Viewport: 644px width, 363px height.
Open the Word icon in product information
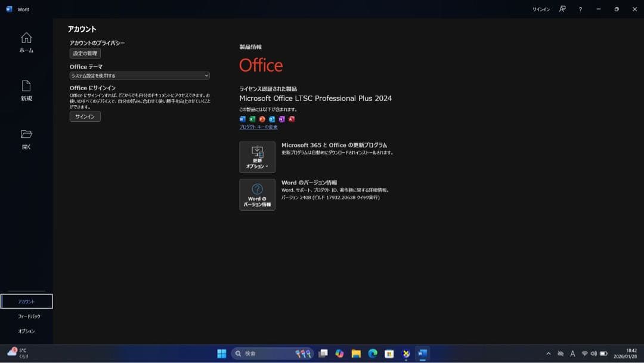click(241, 119)
